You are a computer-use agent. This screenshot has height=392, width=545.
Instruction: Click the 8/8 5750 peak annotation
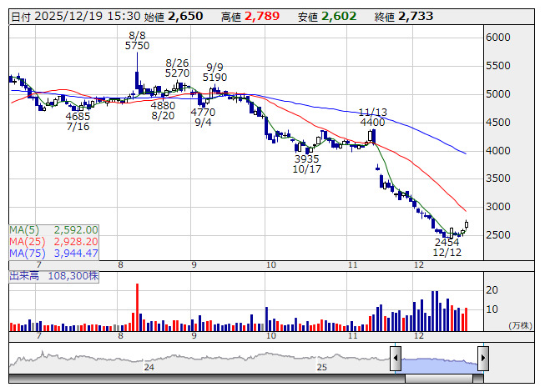click(x=137, y=41)
